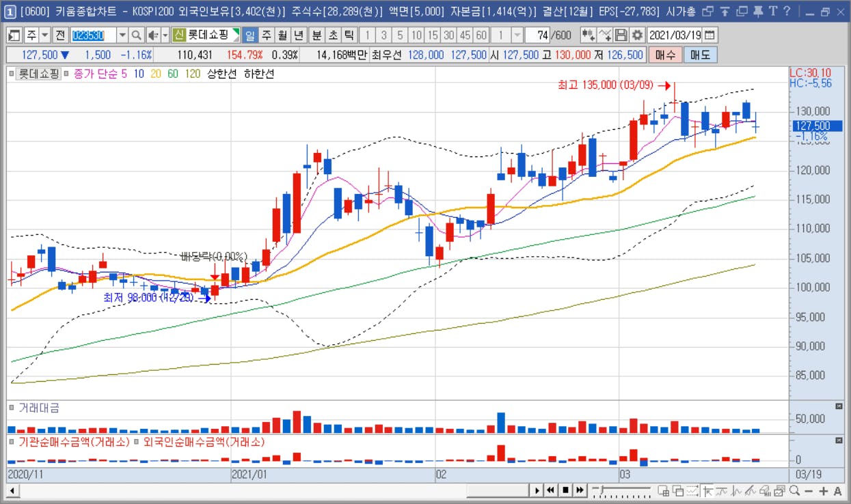Viewport: 851px width, 504px height.
Task: Zoom in chart using plus icon
Action: click(824, 490)
